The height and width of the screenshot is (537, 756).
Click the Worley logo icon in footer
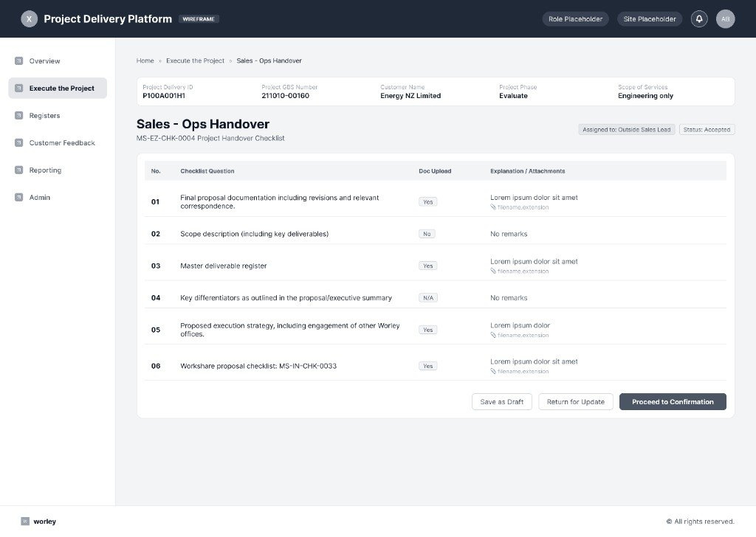pos(25,521)
